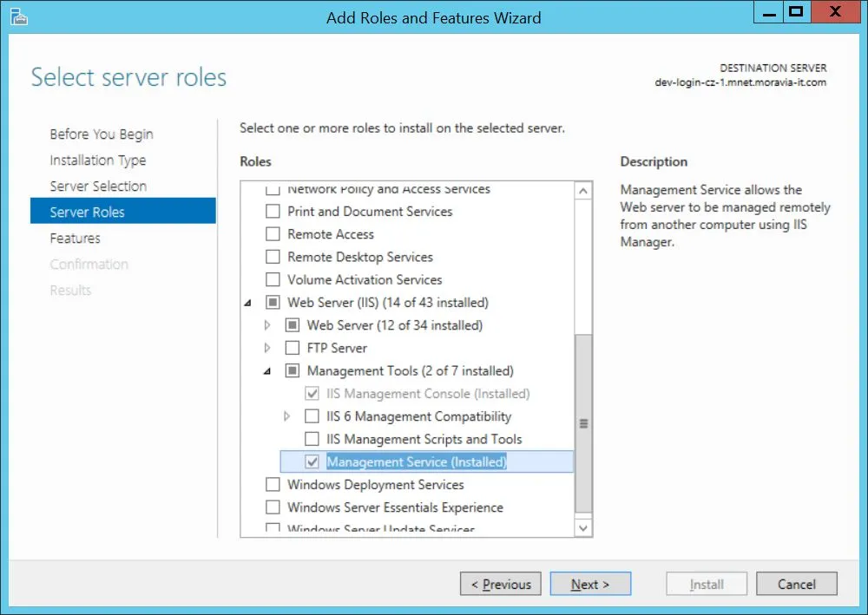The image size is (868, 615).
Task: Click the roles list scroll down arrow
Action: tap(583, 527)
